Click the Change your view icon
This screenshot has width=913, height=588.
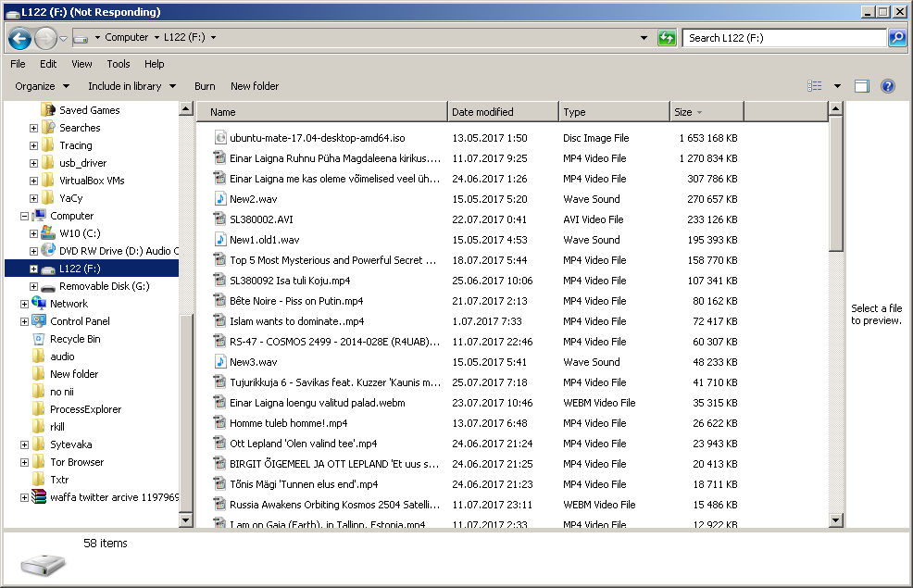pyautogui.click(x=815, y=86)
